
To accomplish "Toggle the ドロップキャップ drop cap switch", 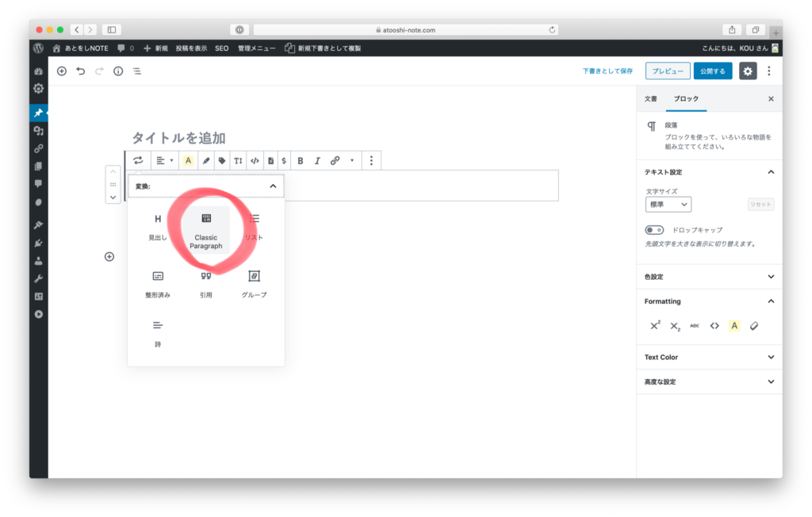I will point(654,230).
